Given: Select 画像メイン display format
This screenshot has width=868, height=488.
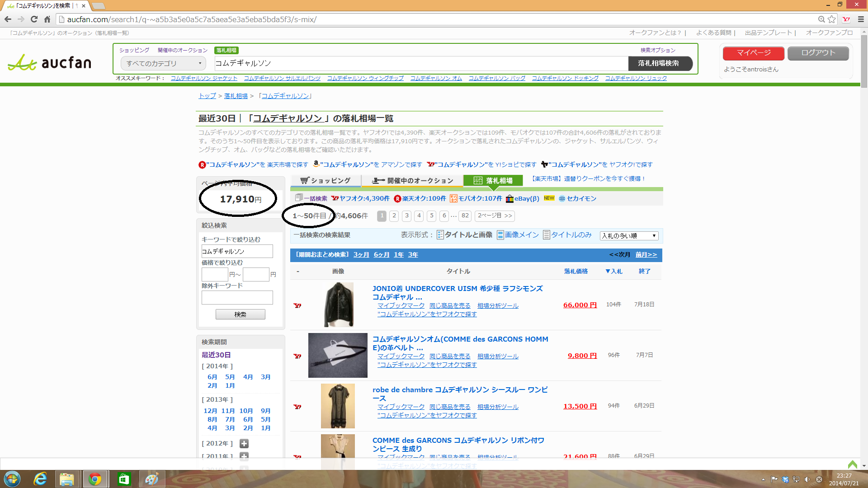Looking at the screenshot, I should tap(518, 235).
